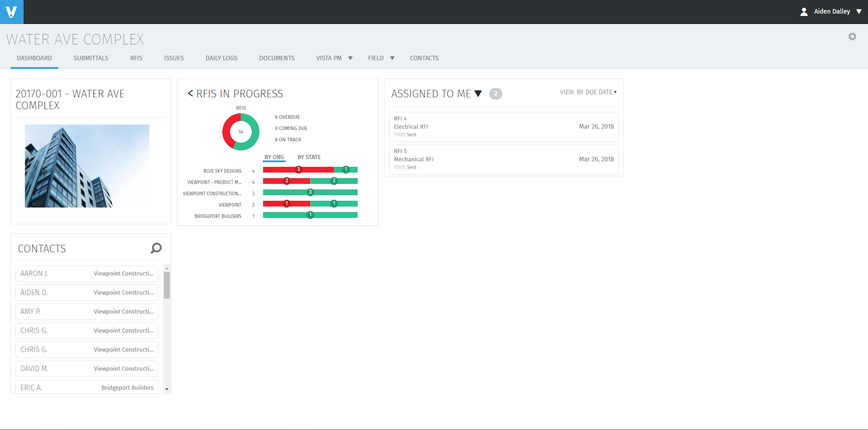Click the contacts list scrollbar thumb

coord(167,285)
